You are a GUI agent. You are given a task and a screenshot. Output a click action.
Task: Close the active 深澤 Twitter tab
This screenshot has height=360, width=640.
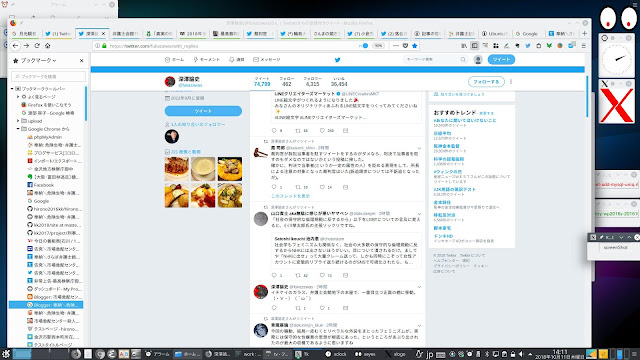104,33
